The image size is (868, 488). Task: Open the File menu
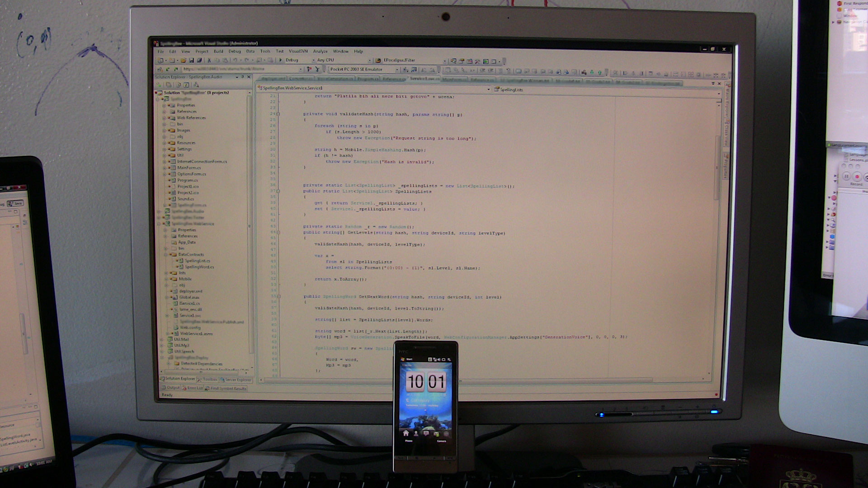tap(161, 52)
